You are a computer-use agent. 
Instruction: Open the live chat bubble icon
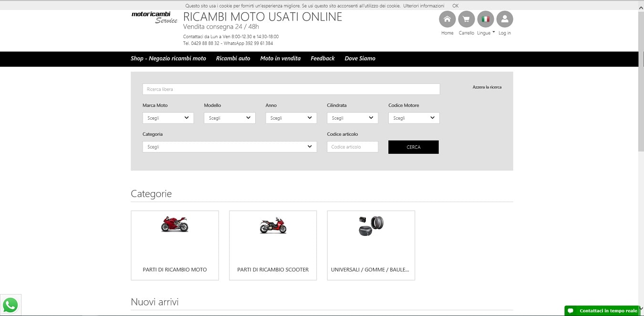click(571, 310)
